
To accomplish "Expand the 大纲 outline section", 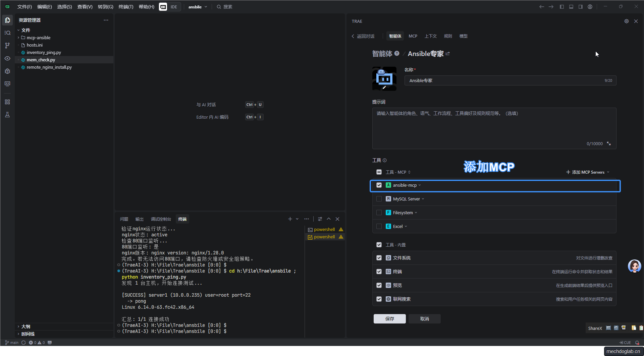I will [26, 327].
